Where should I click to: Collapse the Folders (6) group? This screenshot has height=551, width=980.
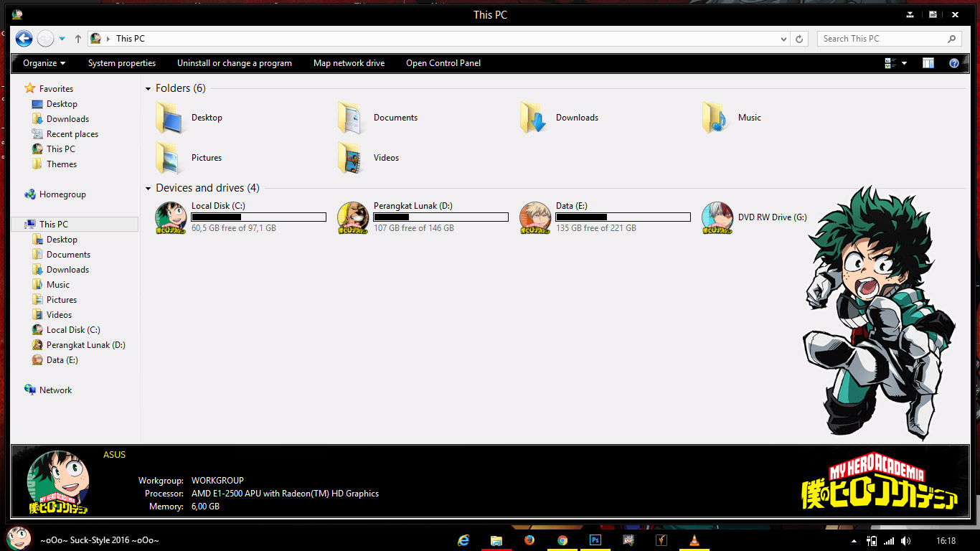(x=149, y=89)
